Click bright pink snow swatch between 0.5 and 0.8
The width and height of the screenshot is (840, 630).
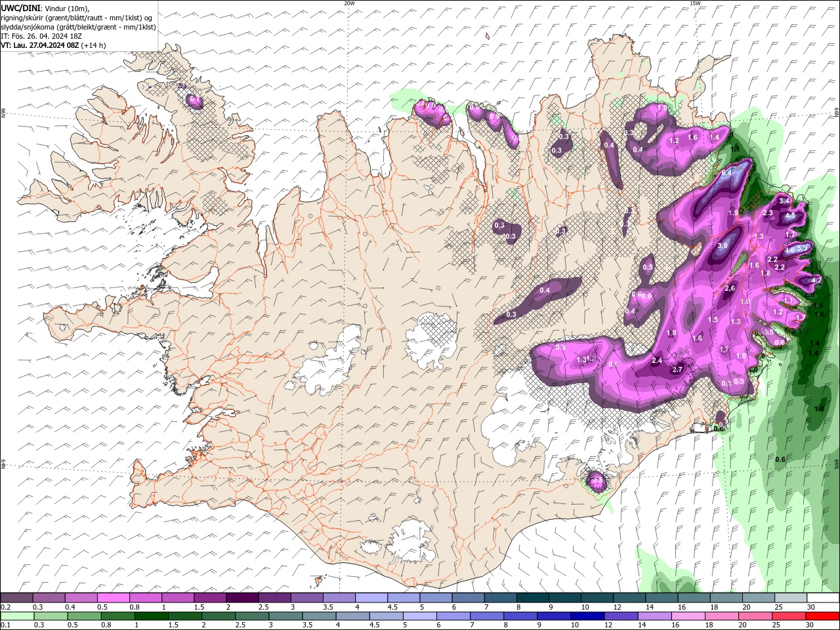[x=113, y=598]
